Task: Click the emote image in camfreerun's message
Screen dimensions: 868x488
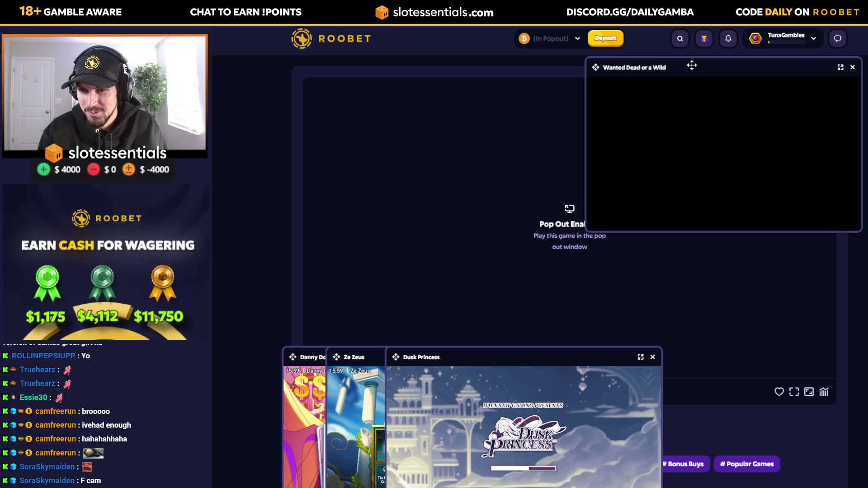Action: click(93, 453)
